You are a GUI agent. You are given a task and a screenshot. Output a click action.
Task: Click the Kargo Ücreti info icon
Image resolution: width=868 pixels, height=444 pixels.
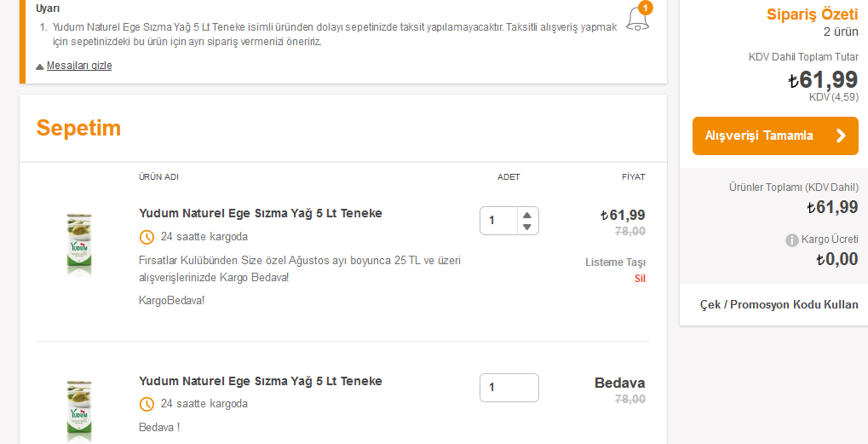[791, 240]
